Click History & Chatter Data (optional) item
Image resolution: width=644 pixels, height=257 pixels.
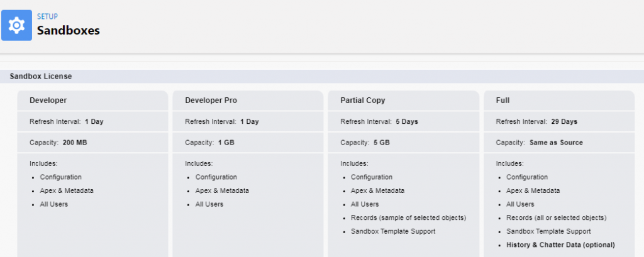(560, 244)
